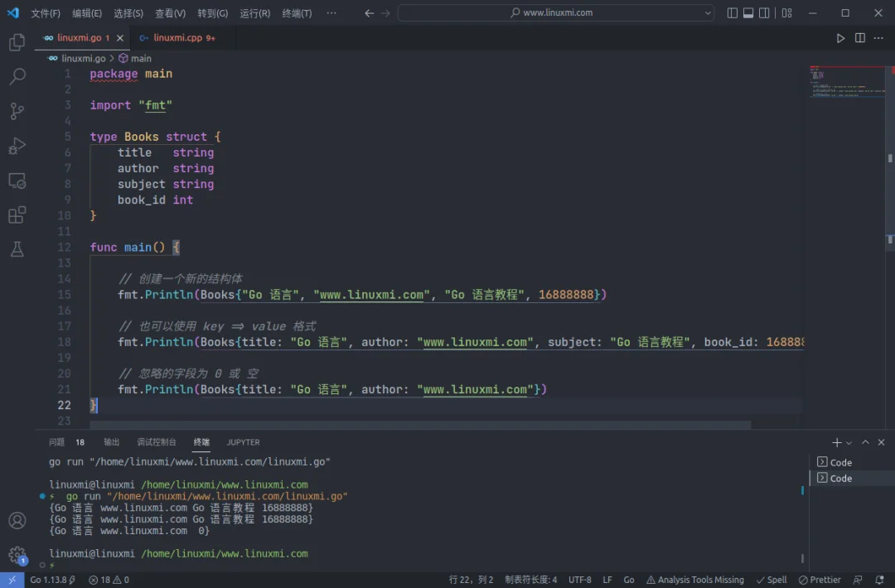This screenshot has width=895, height=588.
Task: Change the Go language mode in status bar
Action: (629, 580)
